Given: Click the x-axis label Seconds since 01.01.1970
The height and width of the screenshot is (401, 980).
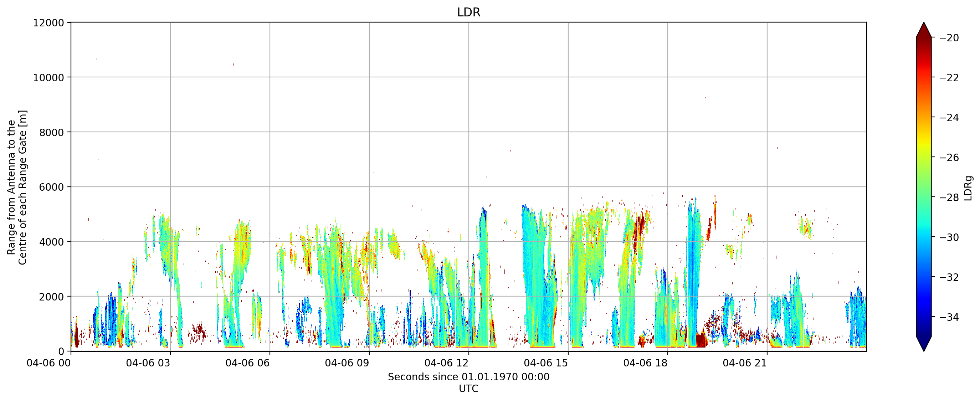Looking at the screenshot, I should [x=468, y=377].
